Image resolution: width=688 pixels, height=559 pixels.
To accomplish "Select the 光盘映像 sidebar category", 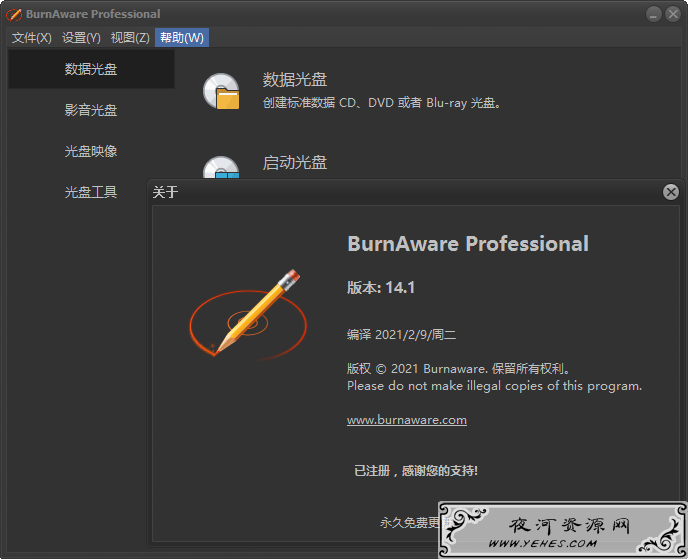I will tap(91, 151).
